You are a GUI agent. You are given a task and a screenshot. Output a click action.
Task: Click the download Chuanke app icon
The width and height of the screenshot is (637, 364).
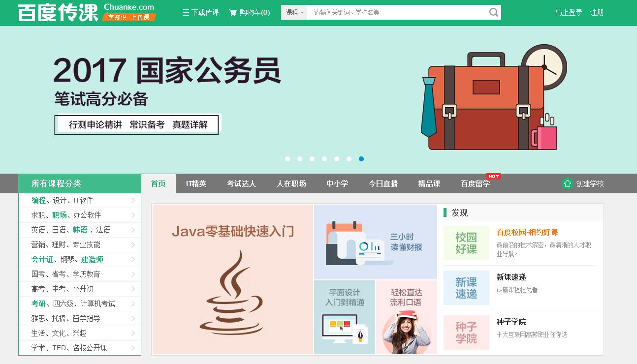(x=186, y=12)
